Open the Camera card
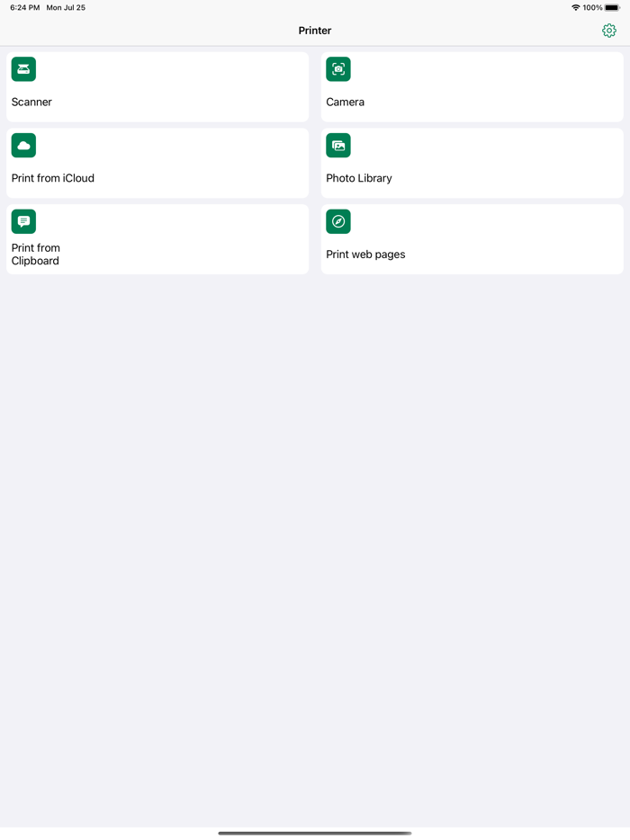630x840 pixels. click(472, 86)
